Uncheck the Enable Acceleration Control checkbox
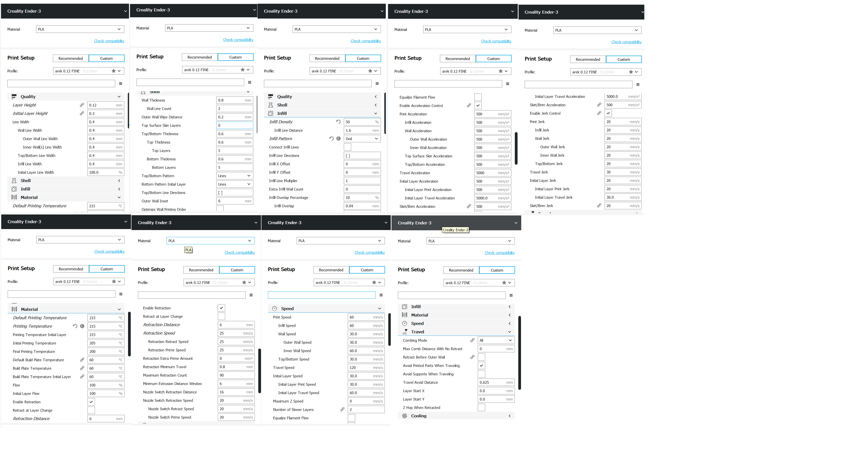This screenshot has height=468, width=868. (478, 106)
